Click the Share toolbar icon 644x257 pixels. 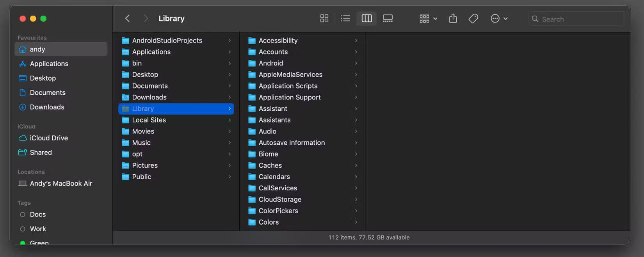pos(453,18)
